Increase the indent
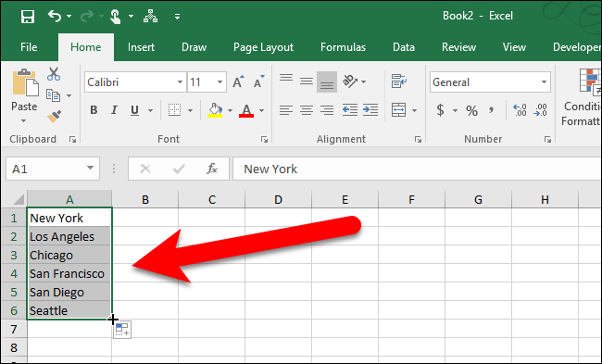 pyautogui.click(x=370, y=110)
